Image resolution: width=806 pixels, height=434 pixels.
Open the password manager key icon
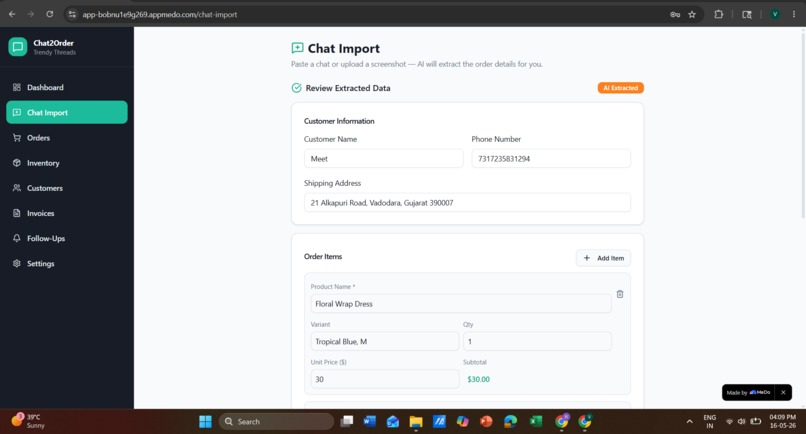point(675,14)
